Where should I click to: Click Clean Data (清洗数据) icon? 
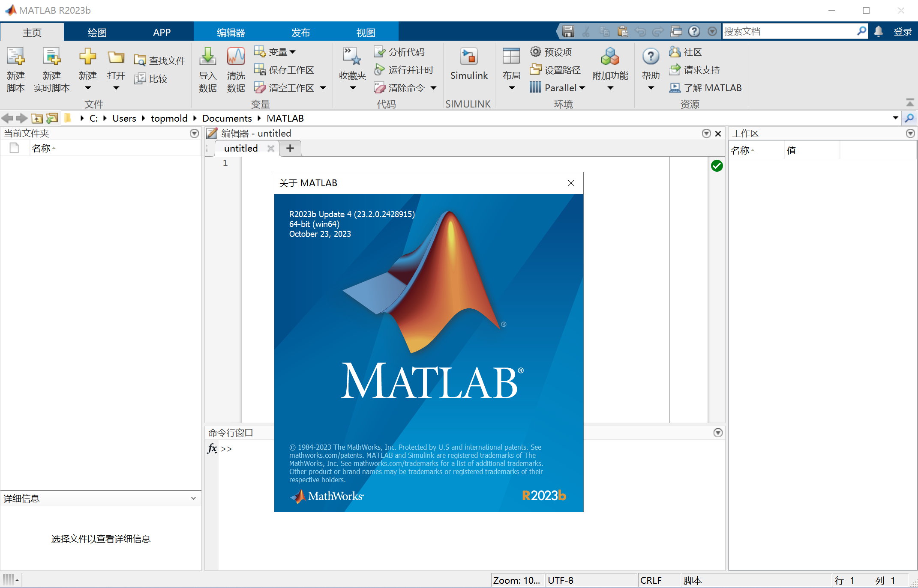pos(236,57)
